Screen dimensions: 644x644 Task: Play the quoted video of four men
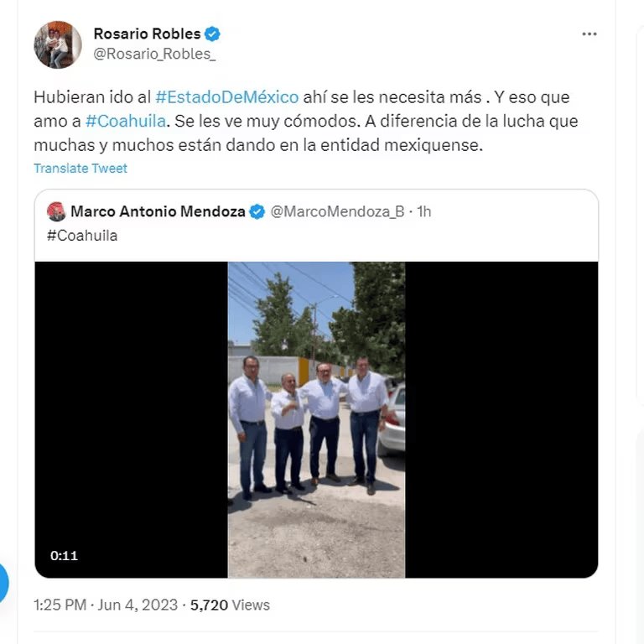pyautogui.click(x=316, y=420)
